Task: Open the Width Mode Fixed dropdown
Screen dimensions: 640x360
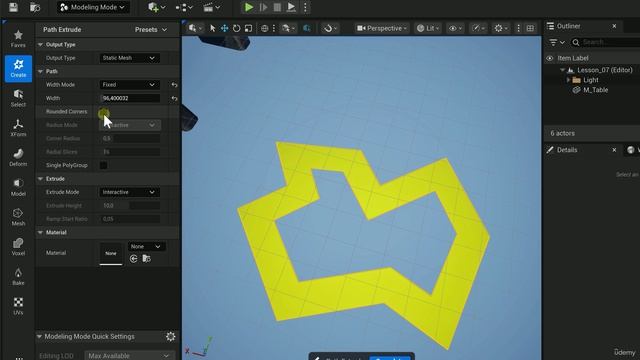Action: (x=129, y=84)
